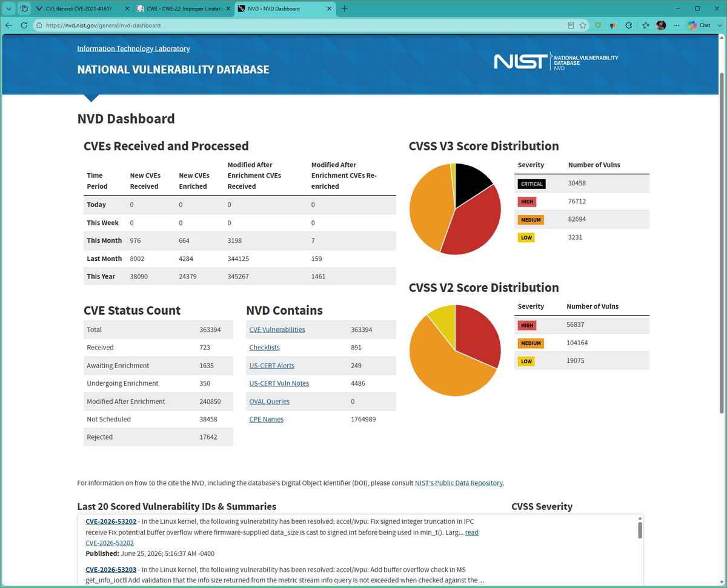This screenshot has height=588, width=727.
Task: Click the 1764989 CPE Names count
Action: click(x=363, y=419)
